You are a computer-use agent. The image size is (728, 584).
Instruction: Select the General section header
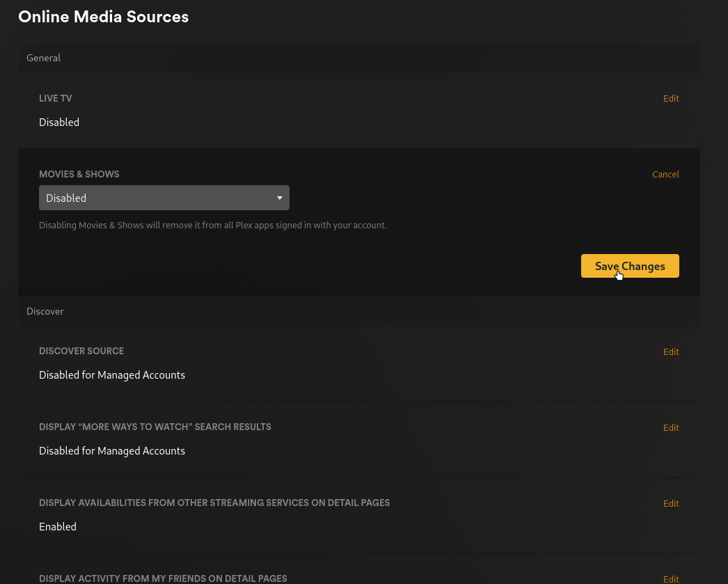43,58
